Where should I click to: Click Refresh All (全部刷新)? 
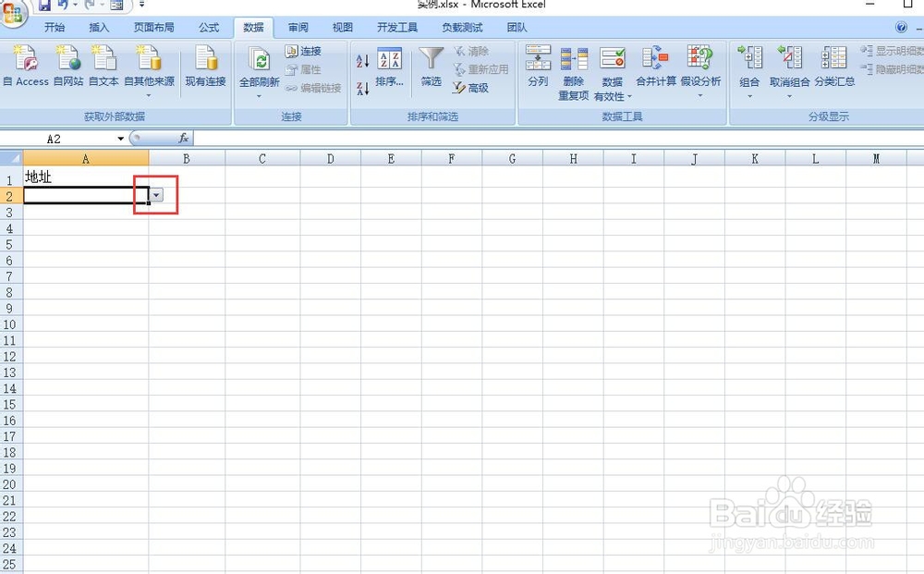(x=259, y=72)
